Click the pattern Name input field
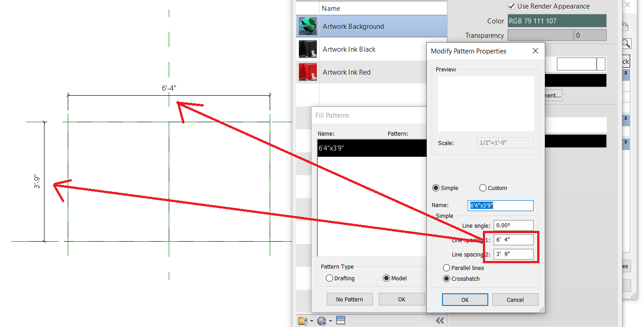 [x=500, y=205]
